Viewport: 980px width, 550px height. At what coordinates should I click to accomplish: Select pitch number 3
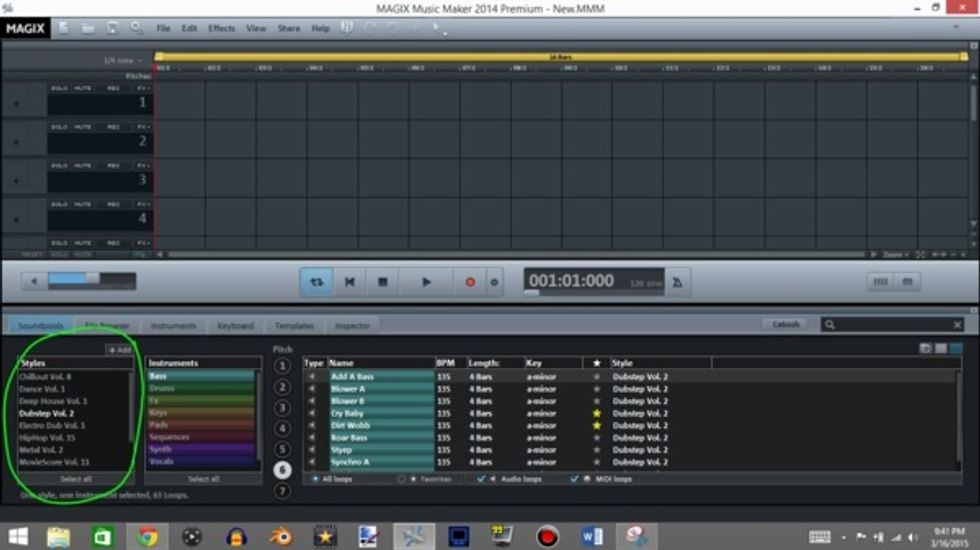(282, 408)
